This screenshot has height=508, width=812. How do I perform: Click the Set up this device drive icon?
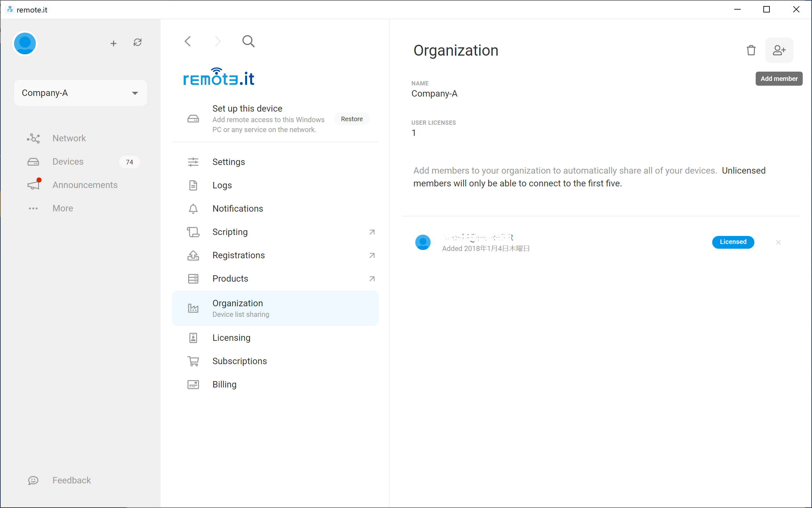193,119
